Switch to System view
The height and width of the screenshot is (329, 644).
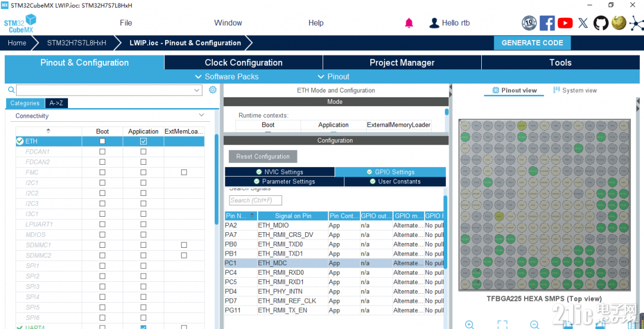pos(575,90)
